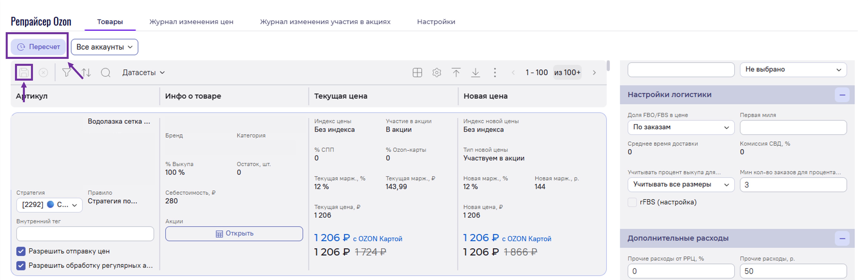Open the filter funnel icon

coord(66,72)
